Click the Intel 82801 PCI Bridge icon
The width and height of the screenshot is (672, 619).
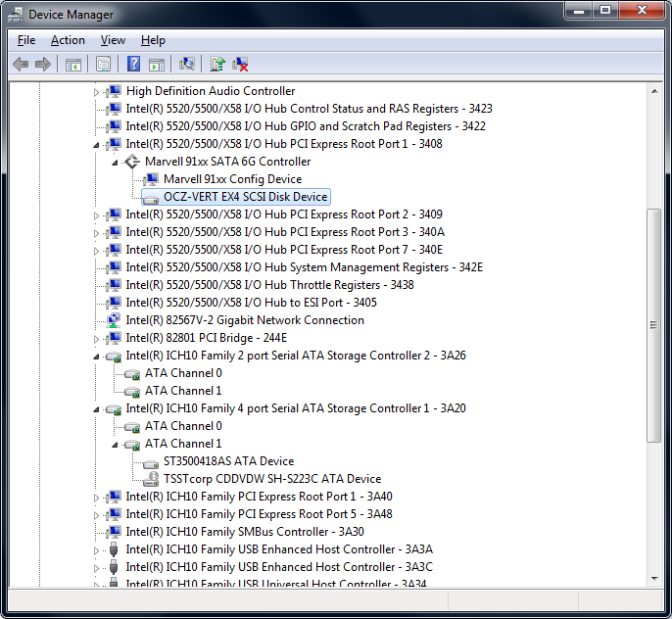click(x=115, y=338)
